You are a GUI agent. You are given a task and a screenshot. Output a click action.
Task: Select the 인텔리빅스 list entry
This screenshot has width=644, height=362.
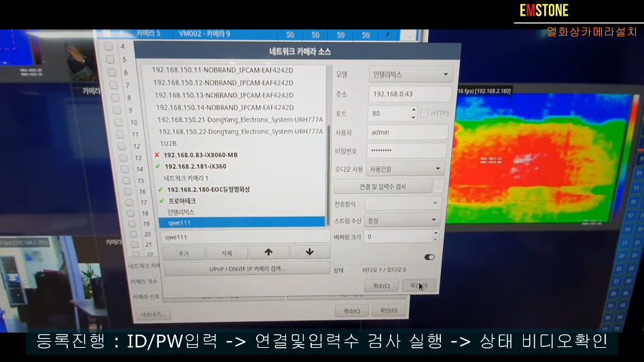181,212
